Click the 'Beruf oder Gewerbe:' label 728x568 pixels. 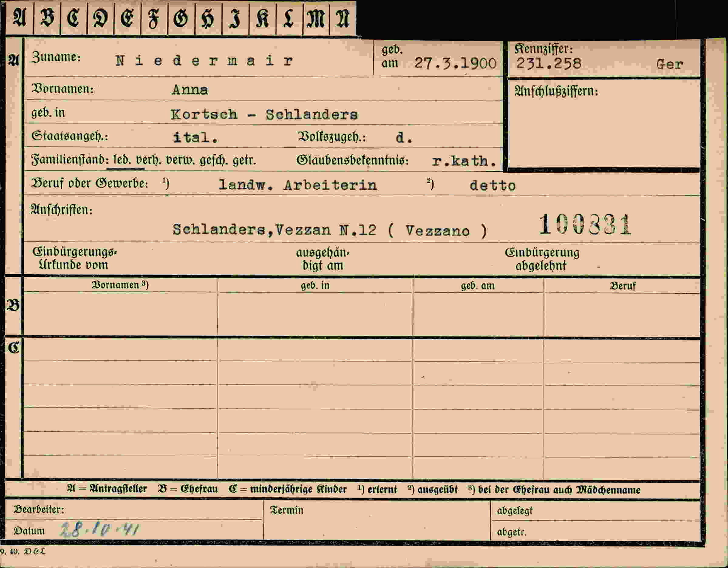point(89,183)
